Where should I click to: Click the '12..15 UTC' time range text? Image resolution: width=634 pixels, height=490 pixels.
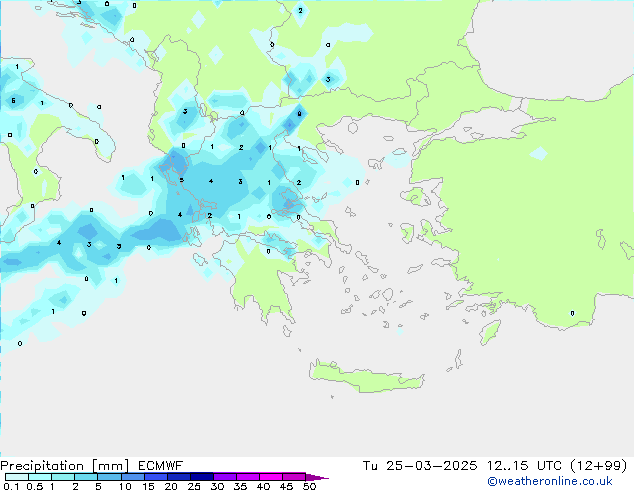[524, 466]
